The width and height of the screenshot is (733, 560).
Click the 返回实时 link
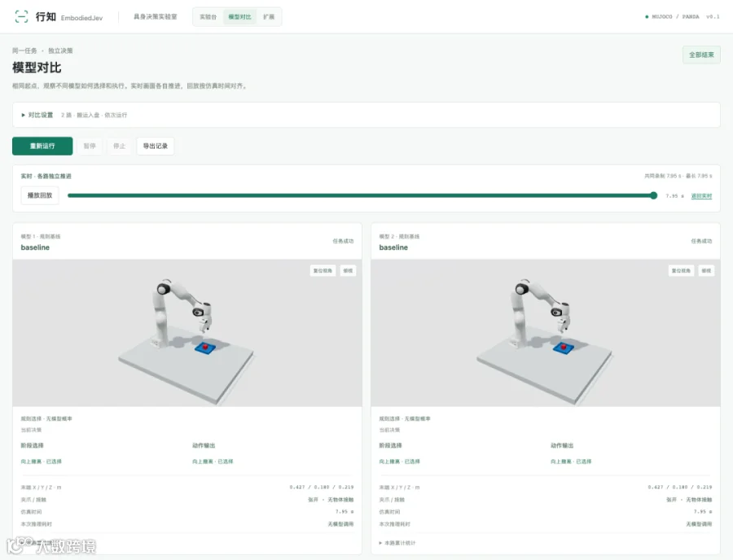701,196
